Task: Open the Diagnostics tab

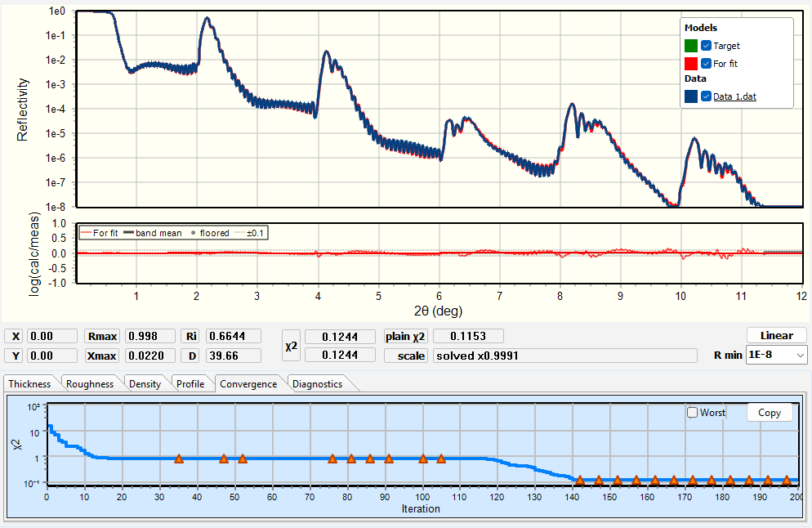Action: coord(318,384)
